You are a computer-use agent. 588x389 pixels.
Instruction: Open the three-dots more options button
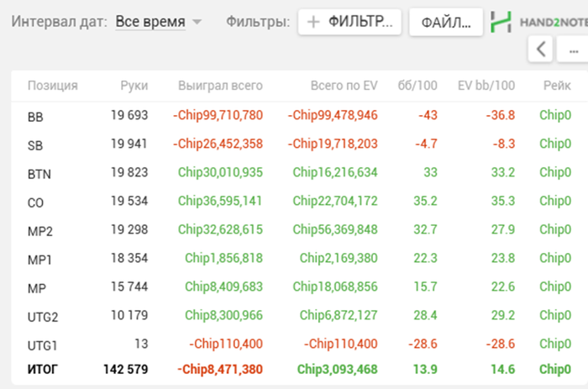[574, 50]
